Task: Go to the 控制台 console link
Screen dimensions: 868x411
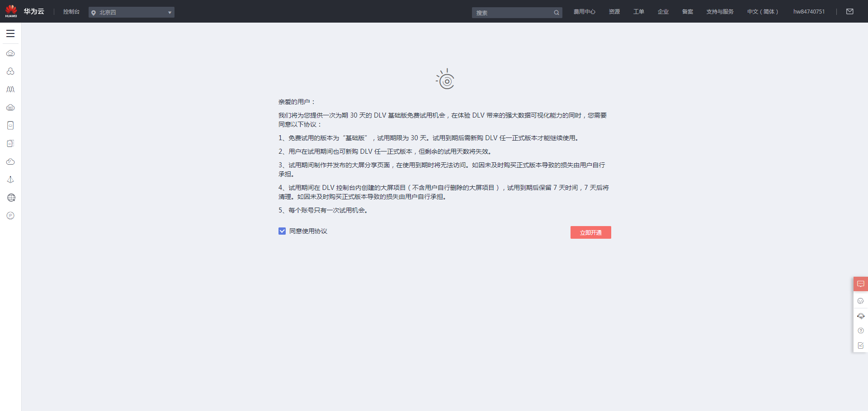Action: (71, 12)
